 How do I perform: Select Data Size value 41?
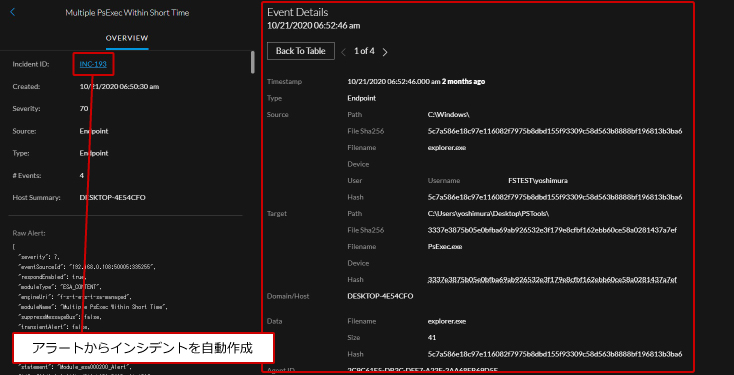pos(432,338)
